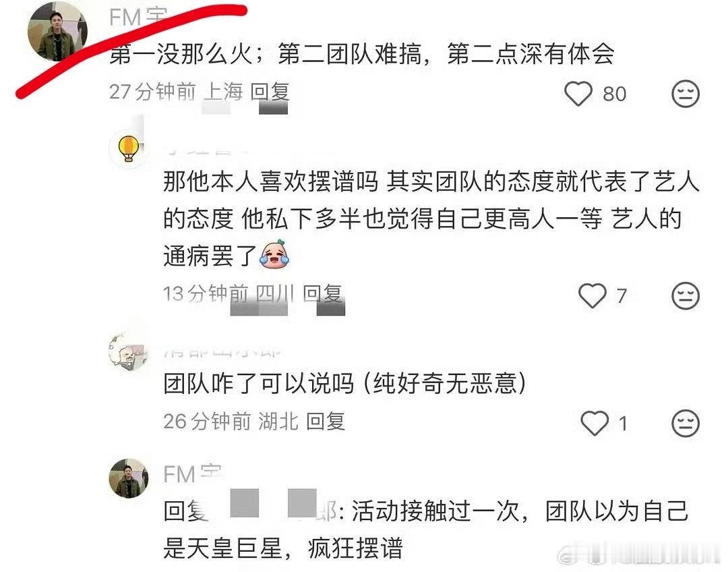Tap the reply text 团队咋了可以说吗

pyautogui.click(x=259, y=384)
